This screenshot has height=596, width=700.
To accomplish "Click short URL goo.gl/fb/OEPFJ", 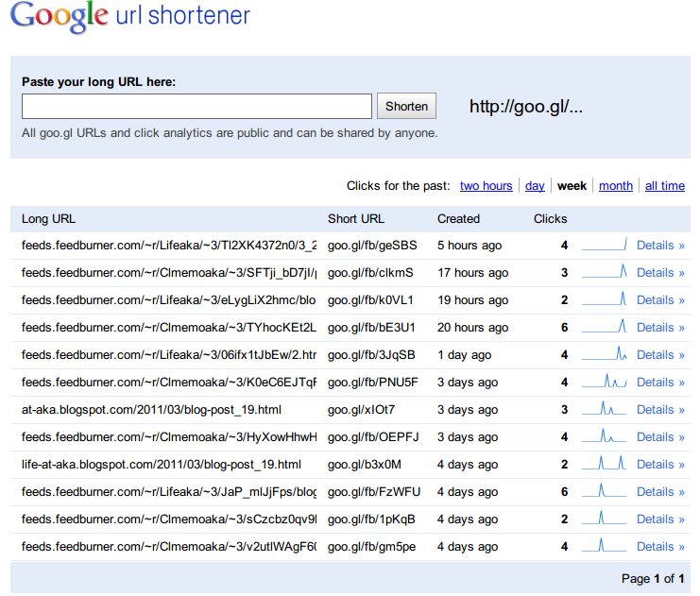I will (373, 436).
